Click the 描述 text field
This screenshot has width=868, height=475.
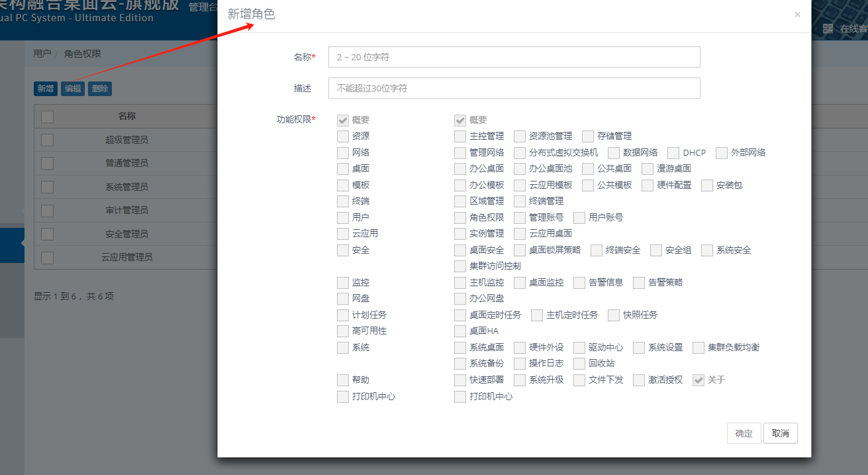pos(514,88)
